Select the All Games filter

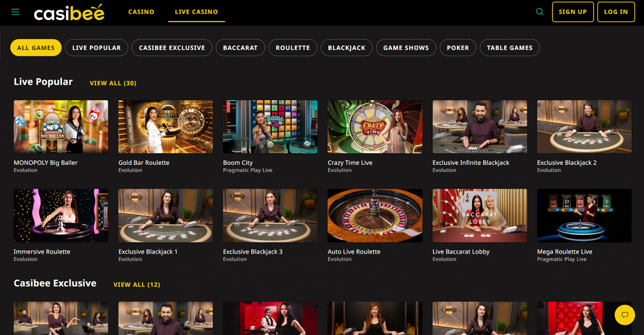(x=36, y=47)
